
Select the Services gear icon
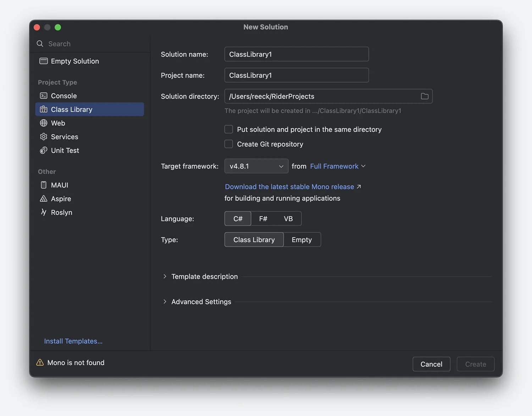point(44,137)
